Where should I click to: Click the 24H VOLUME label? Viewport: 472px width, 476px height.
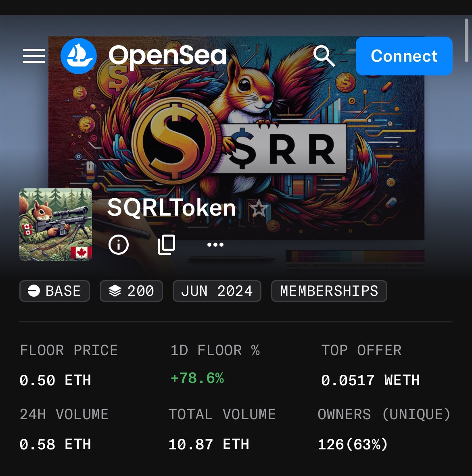(x=64, y=414)
